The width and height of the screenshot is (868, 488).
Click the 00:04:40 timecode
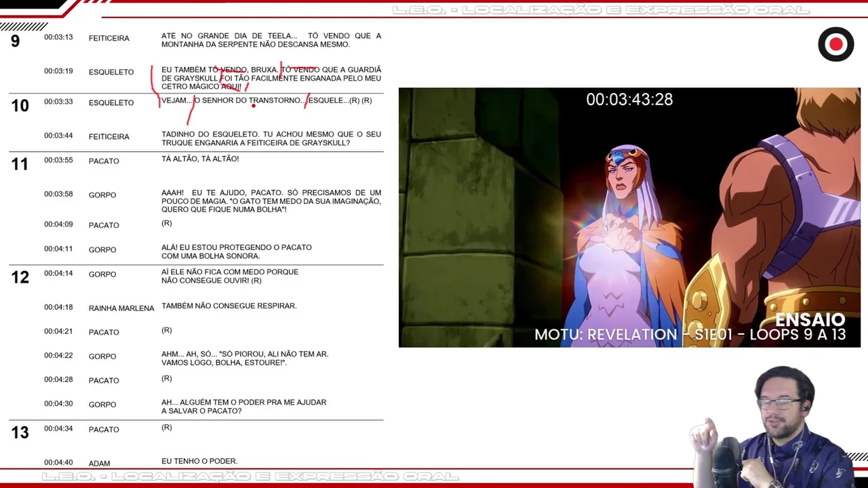(58, 463)
